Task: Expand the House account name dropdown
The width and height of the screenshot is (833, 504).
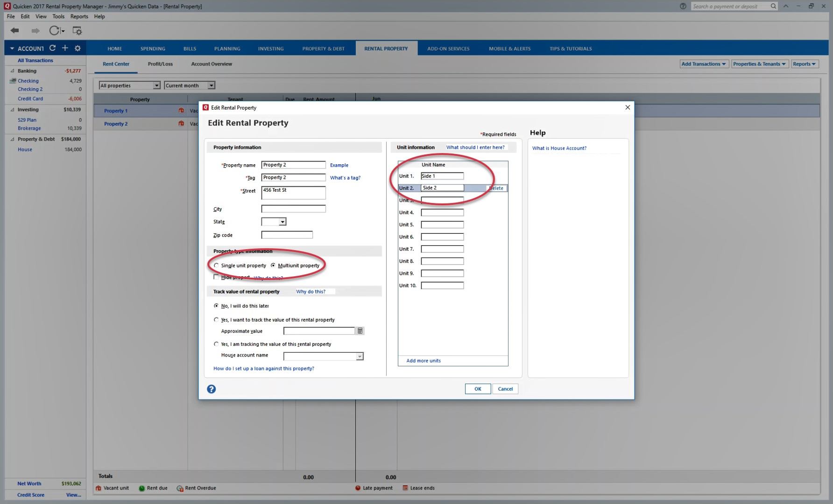Action: (x=360, y=357)
